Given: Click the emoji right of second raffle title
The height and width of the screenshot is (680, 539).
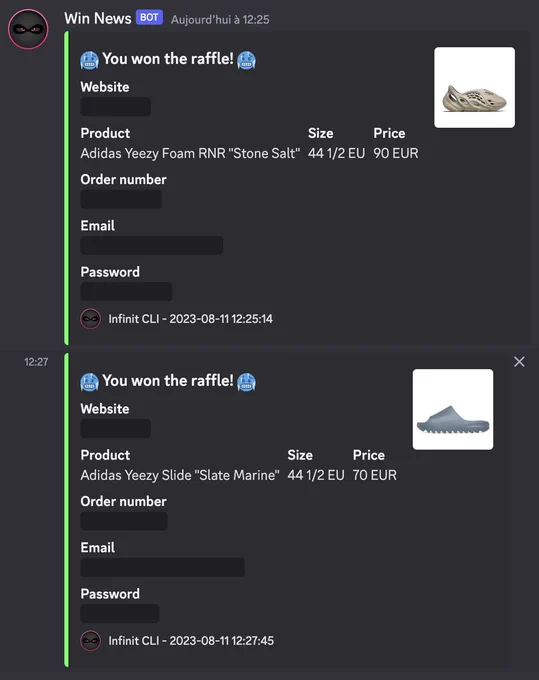Looking at the screenshot, I should 246,382.
